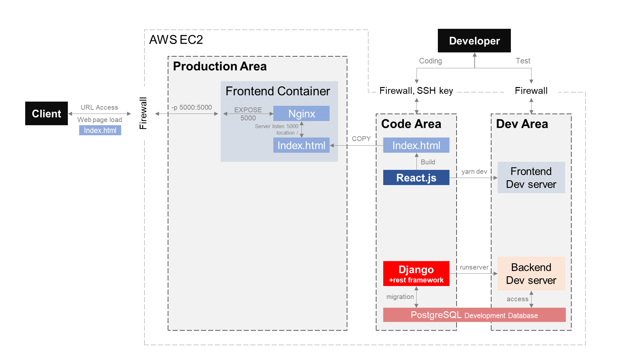Select the Backend Dev server box
The width and height of the screenshot is (644, 364).
(x=531, y=273)
